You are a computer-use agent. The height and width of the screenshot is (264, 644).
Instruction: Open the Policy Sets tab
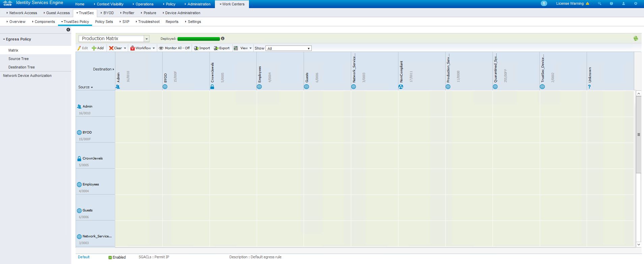(x=104, y=22)
